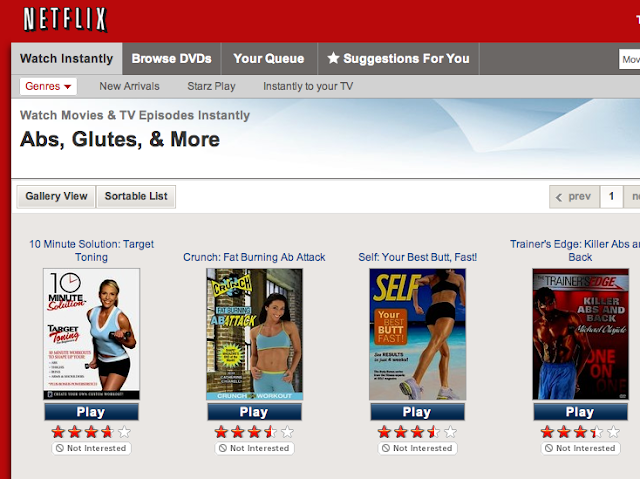Click the star icon beside Suggestions For You
Viewport: 640px width, 479px height.
click(333, 58)
